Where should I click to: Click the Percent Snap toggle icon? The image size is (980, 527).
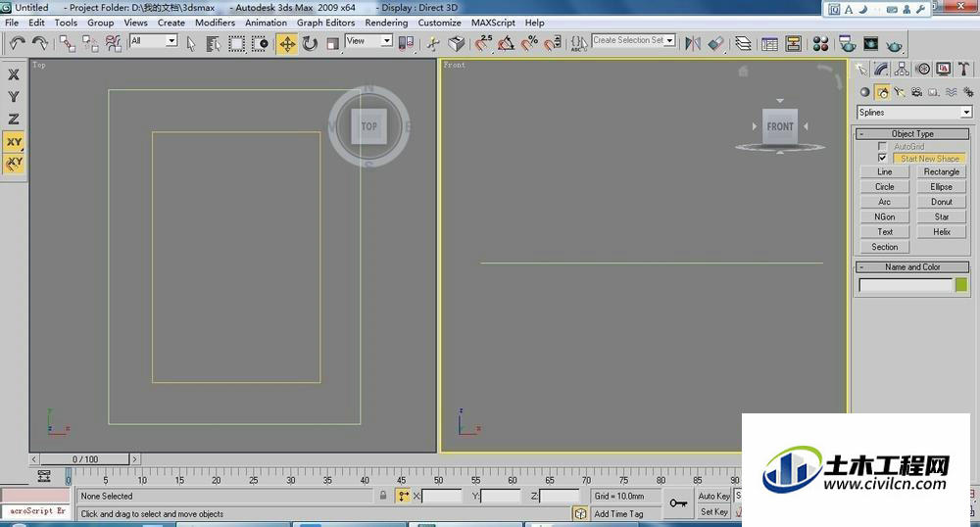click(529, 43)
